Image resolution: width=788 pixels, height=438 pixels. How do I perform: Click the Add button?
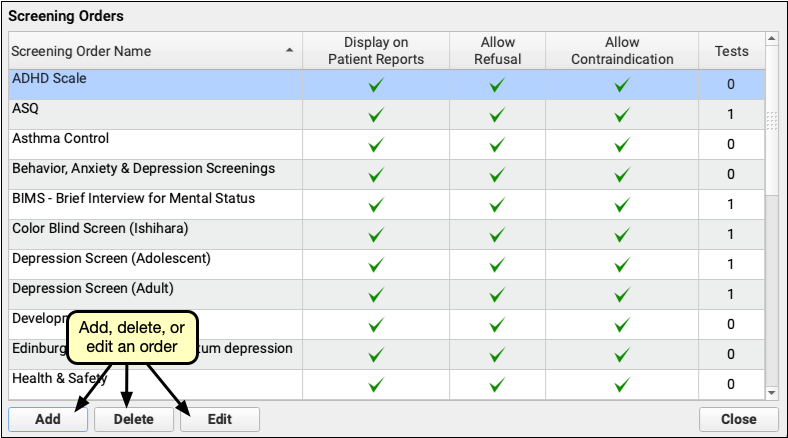[47, 419]
